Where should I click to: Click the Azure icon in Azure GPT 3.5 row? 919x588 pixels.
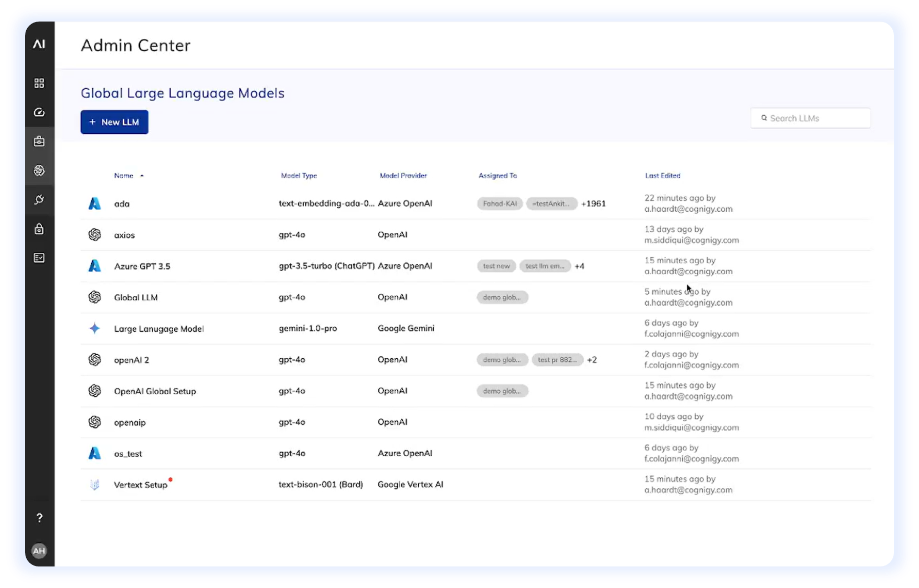click(x=94, y=266)
